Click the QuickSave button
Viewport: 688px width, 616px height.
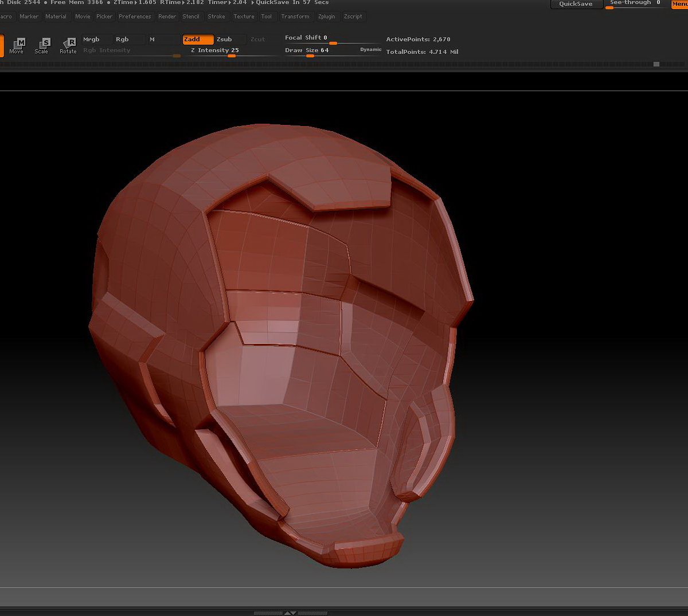click(x=576, y=4)
